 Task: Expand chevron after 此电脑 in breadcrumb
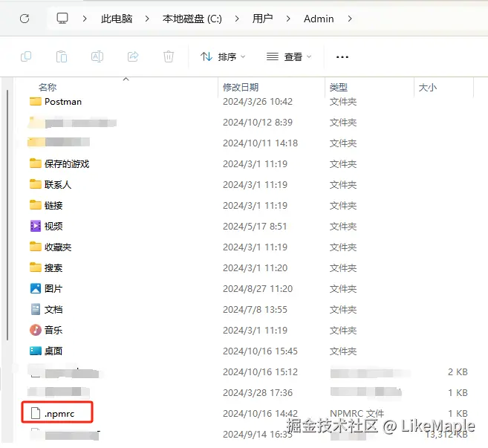pyautogui.click(x=147, y=19)
